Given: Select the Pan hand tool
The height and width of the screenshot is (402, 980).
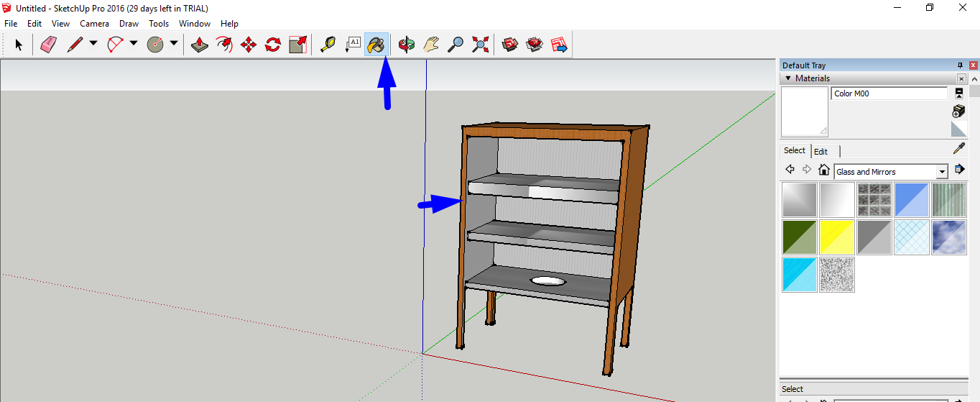Looking at the screenshot, I should point(431,45).
